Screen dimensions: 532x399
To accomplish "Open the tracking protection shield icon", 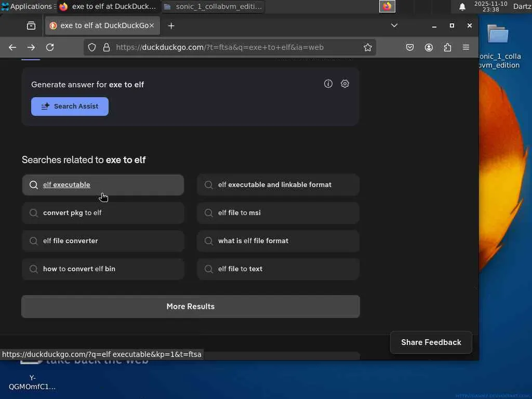I will tap(92, 47).
